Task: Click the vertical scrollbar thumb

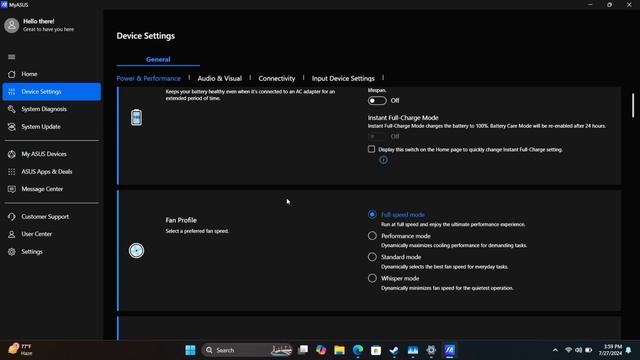Action: (633, 105)
